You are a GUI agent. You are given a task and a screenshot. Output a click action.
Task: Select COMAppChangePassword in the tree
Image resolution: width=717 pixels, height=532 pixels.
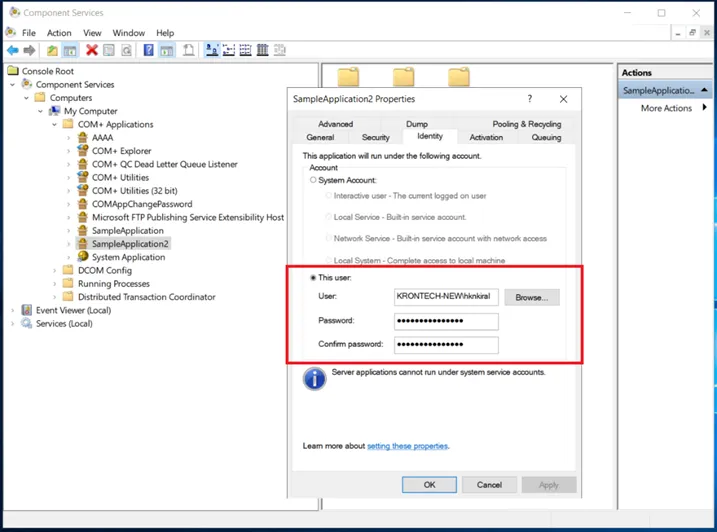(142, 204)
